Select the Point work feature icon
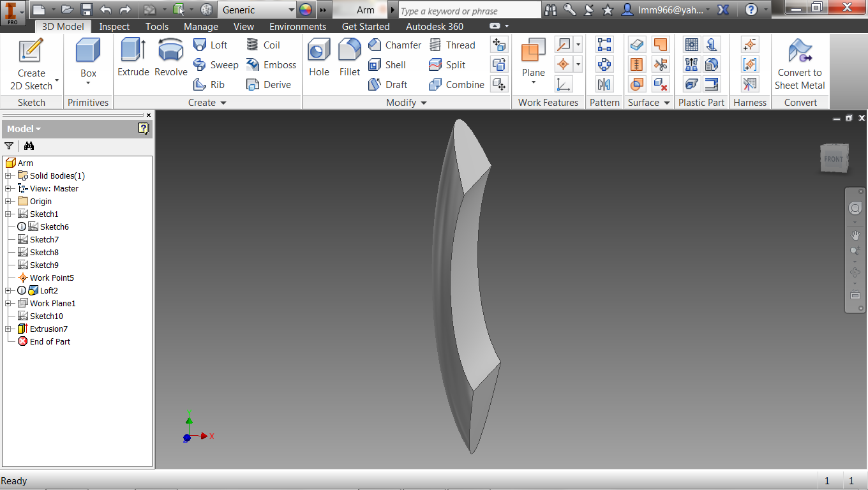868x490 pixels. pos(564,64)
